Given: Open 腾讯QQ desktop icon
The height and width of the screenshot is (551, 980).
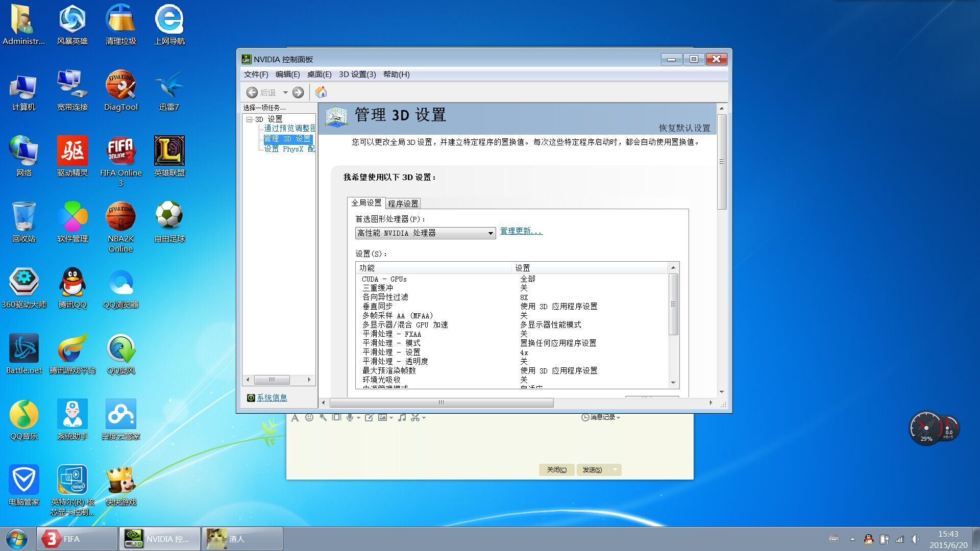Looking at the screenshot, I should click(72, 288).
